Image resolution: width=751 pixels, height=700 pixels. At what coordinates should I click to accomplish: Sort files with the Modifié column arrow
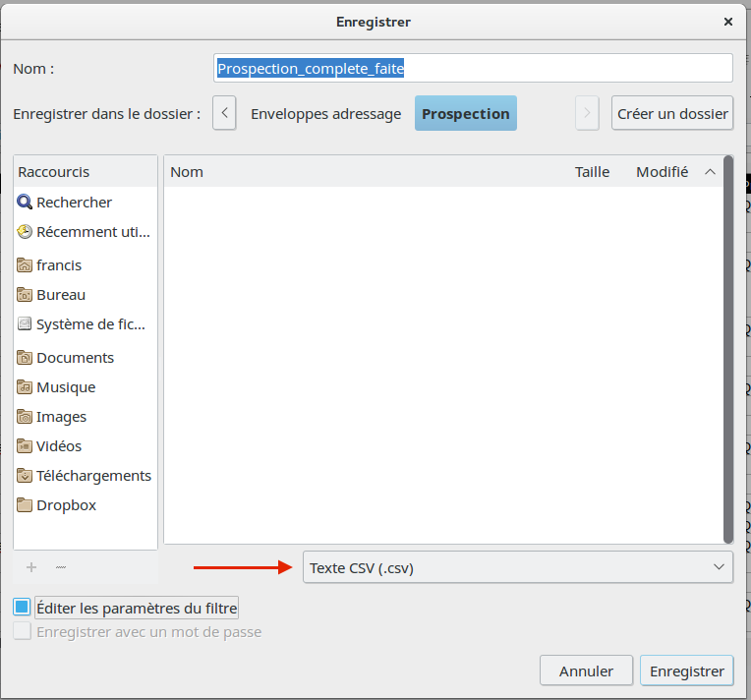coord(710,172)
